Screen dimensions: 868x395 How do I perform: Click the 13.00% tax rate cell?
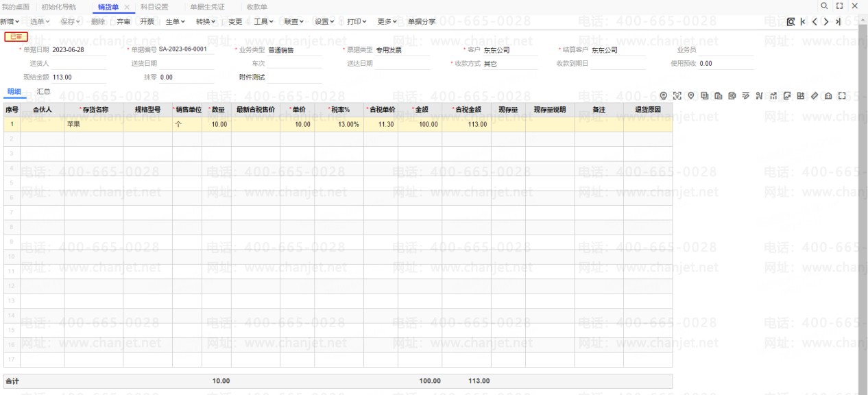tap(339, 124)
